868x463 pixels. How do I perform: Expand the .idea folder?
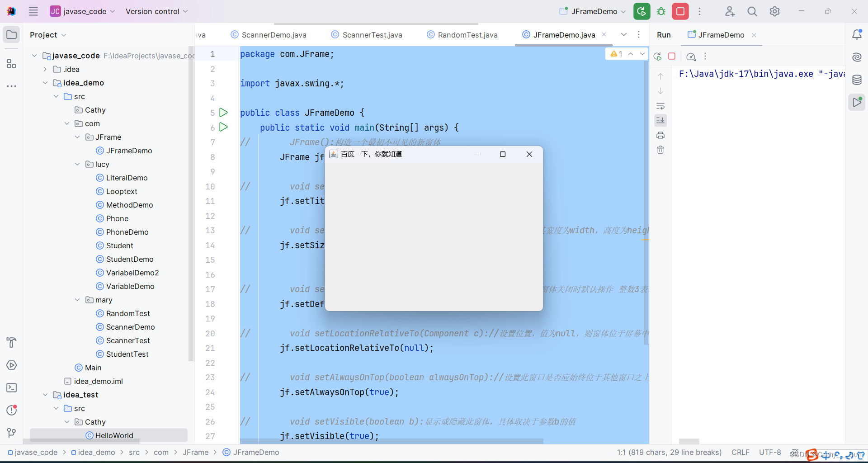(45, 69)
